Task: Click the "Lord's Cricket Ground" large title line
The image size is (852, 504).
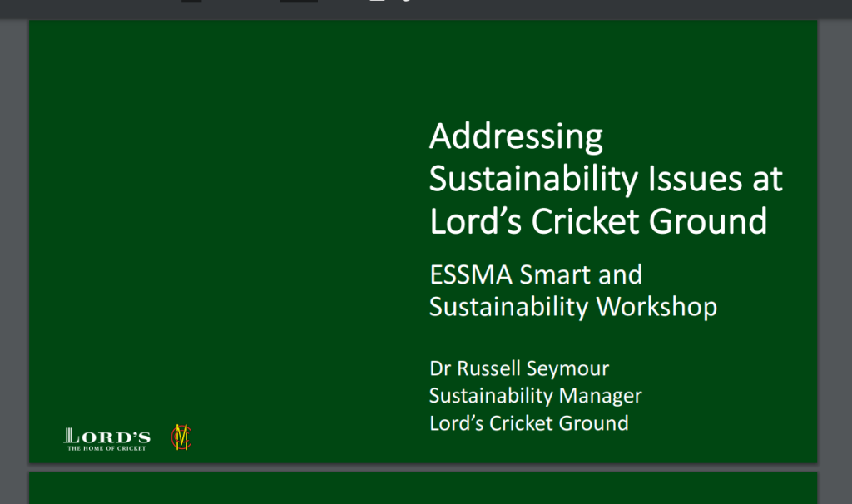Action: [598, 221]
